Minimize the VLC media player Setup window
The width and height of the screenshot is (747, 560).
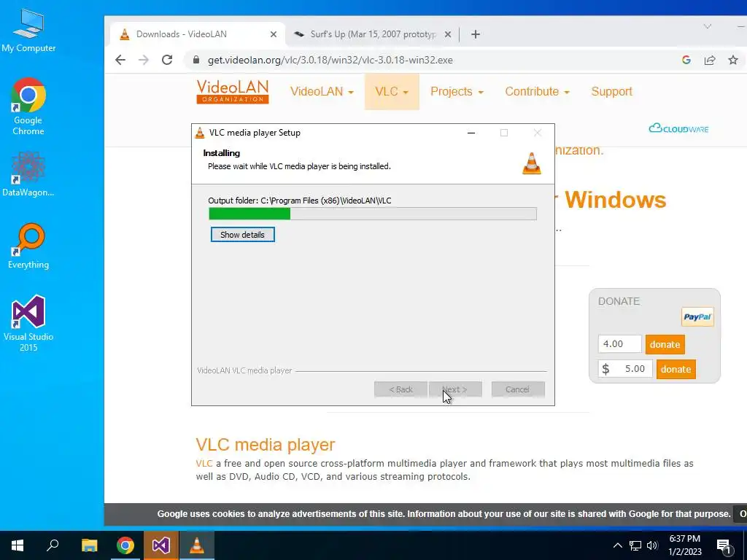471,133
